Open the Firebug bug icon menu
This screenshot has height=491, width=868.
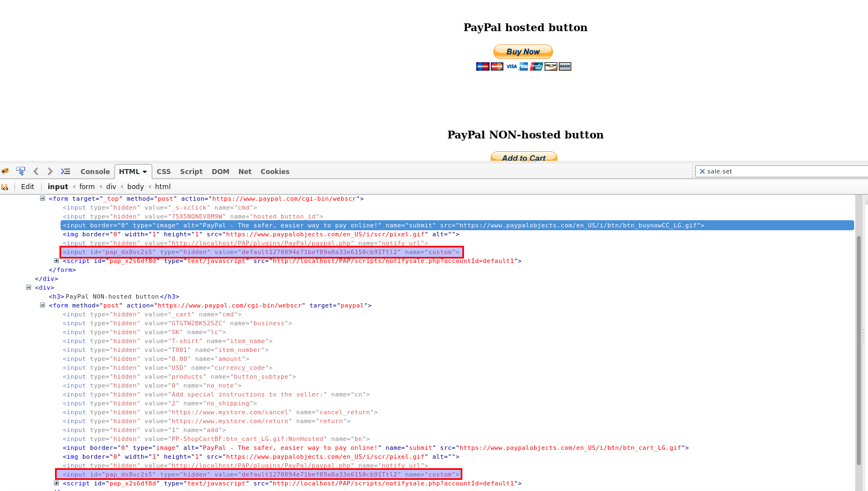click(x=5, y=171)
